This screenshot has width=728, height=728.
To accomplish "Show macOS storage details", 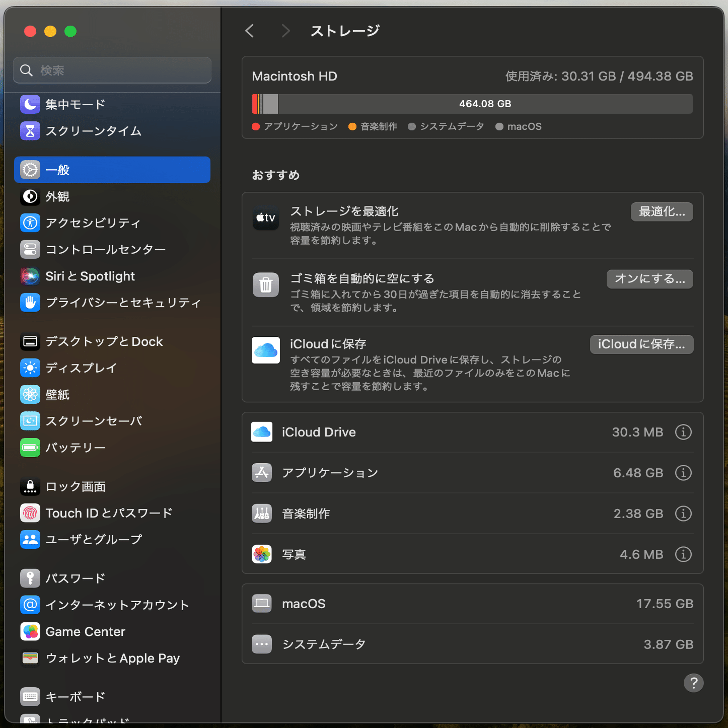I will [x=473, y=604].
